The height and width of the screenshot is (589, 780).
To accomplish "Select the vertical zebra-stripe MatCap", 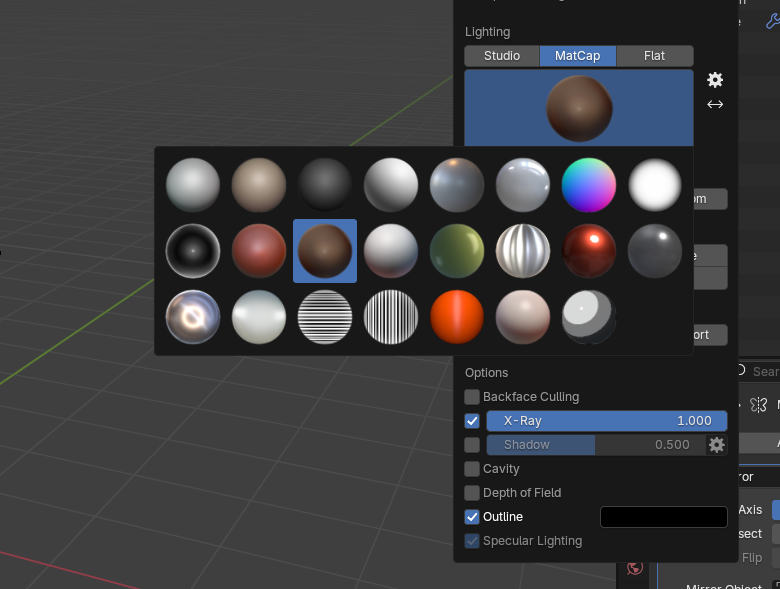I will pos(391,317).
